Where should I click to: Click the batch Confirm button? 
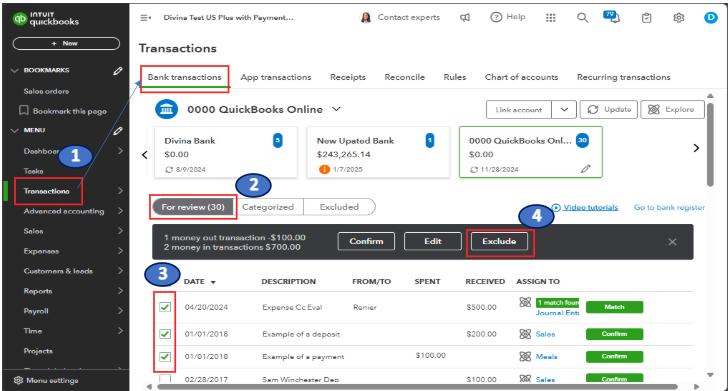[366, 241]
